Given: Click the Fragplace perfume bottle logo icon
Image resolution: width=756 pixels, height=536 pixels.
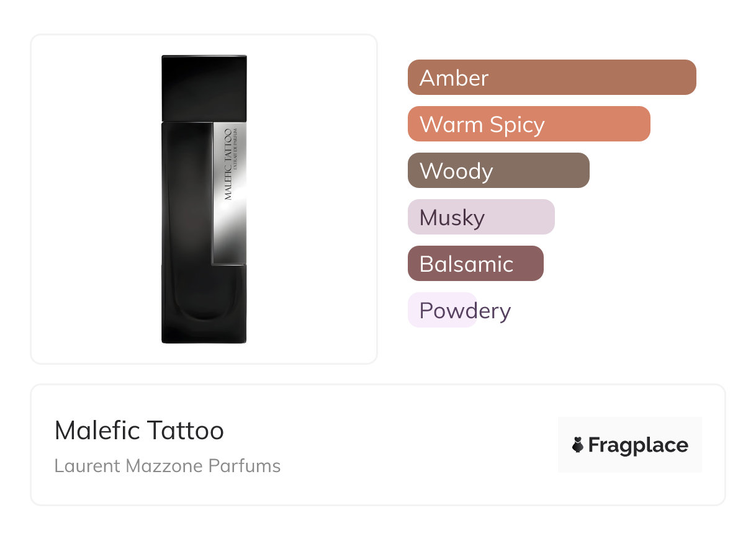Looking at the screenshot, I should tap(578, 445).
